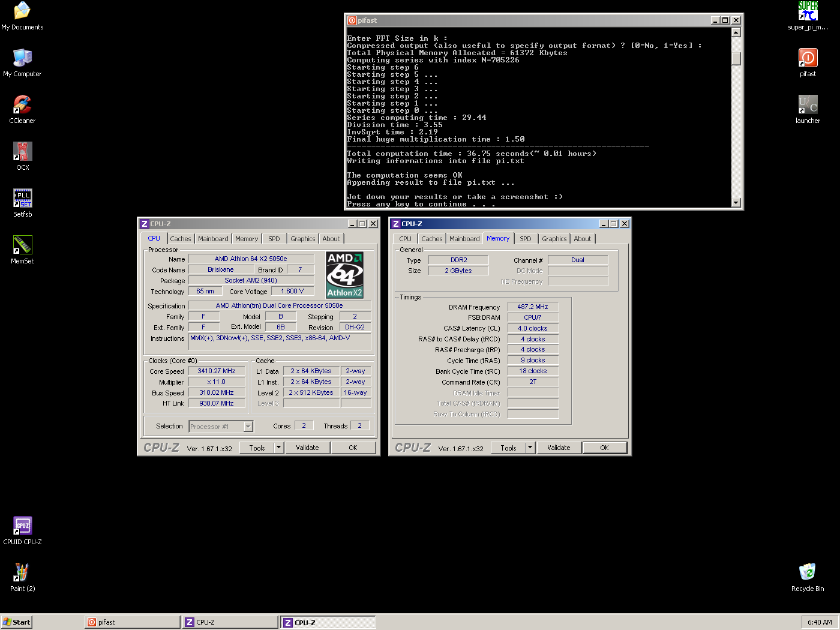Screen dimensions: 840x630
Task: Click Command Rate value 2T
Action: (x=533, y=382)
